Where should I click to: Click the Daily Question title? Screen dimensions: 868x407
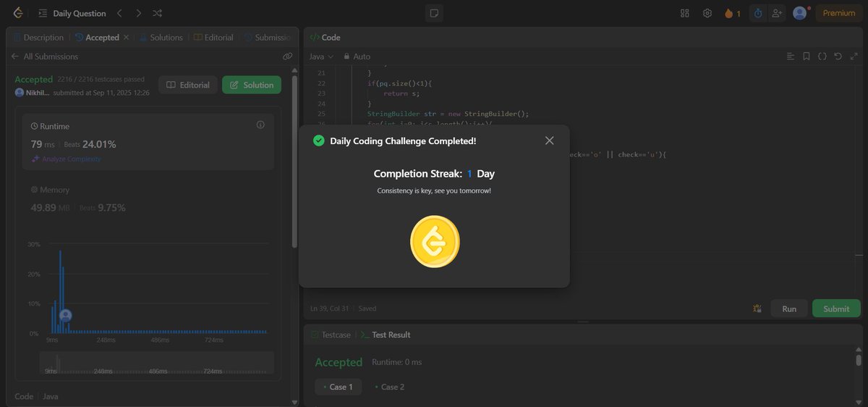pos(80,13)
